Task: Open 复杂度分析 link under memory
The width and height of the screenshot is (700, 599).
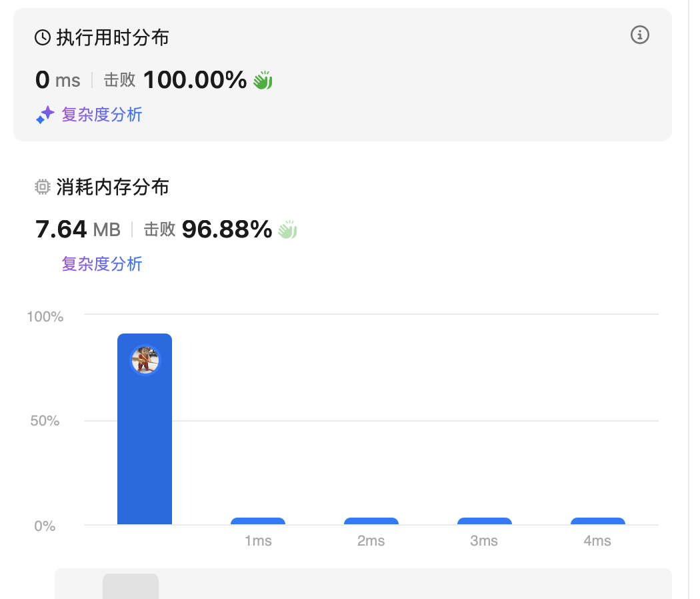Action: point(102,264)
